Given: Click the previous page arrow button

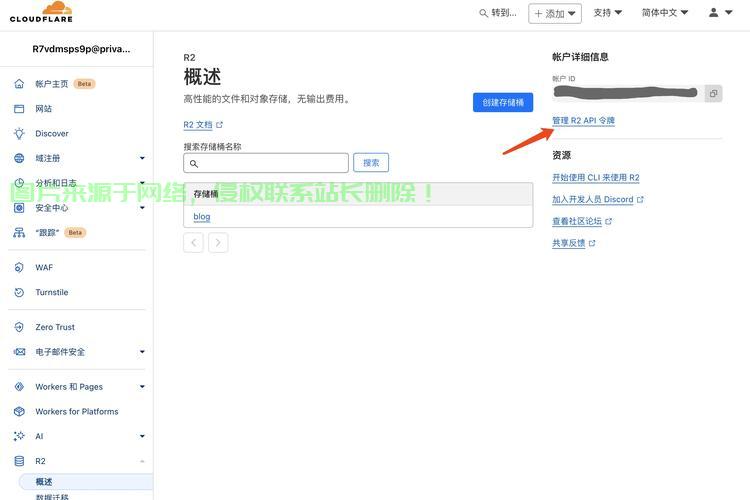Looking at the screenshot, I should click(193, 243).
